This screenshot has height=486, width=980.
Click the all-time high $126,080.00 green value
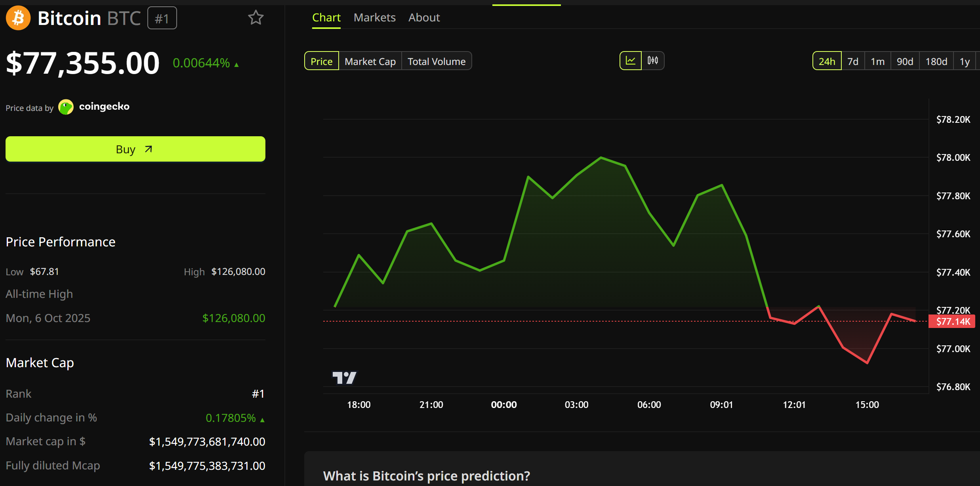(234, 318)
